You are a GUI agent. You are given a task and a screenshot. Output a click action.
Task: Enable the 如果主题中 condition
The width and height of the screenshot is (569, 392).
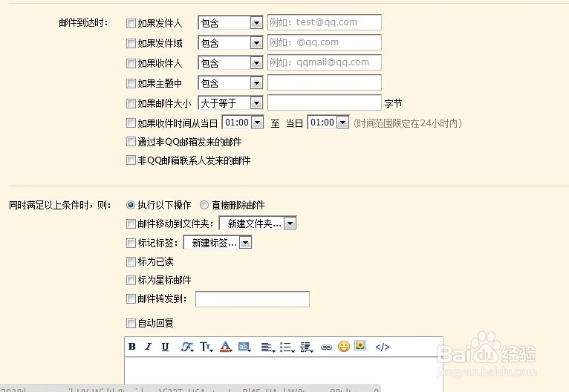[x=131, y=83]
